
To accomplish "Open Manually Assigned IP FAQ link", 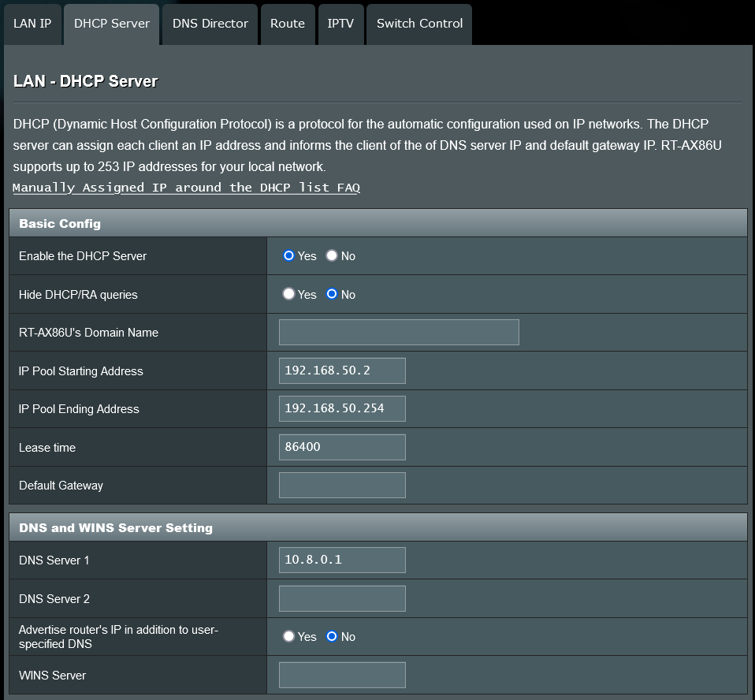I will [186, 188].
